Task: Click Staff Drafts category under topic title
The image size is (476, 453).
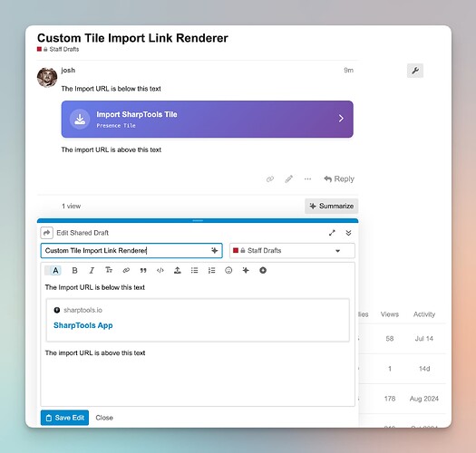Action: (x=58, y=49)
